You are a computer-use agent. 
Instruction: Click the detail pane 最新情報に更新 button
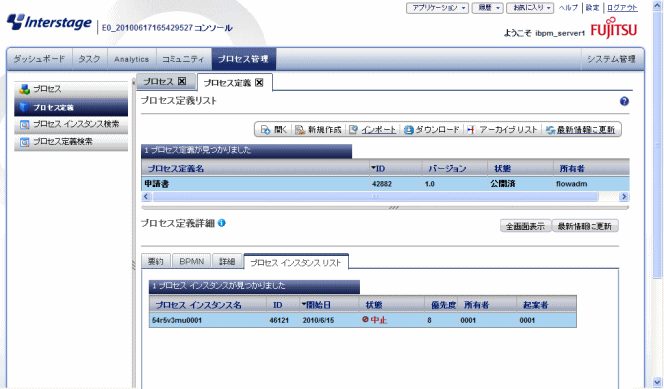[585, 226]
